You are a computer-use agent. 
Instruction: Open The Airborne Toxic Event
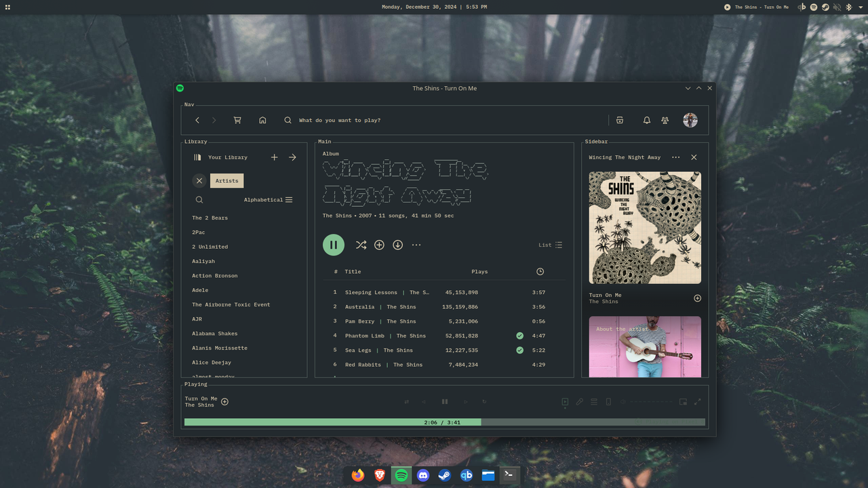[231, 305]
